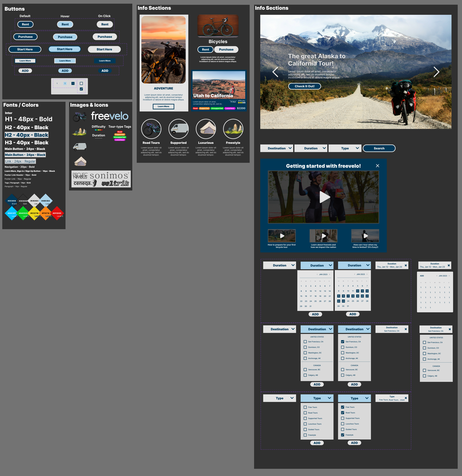
Task: Click highlighted date 12 in the calendar
Action: [x=358, y=291]
